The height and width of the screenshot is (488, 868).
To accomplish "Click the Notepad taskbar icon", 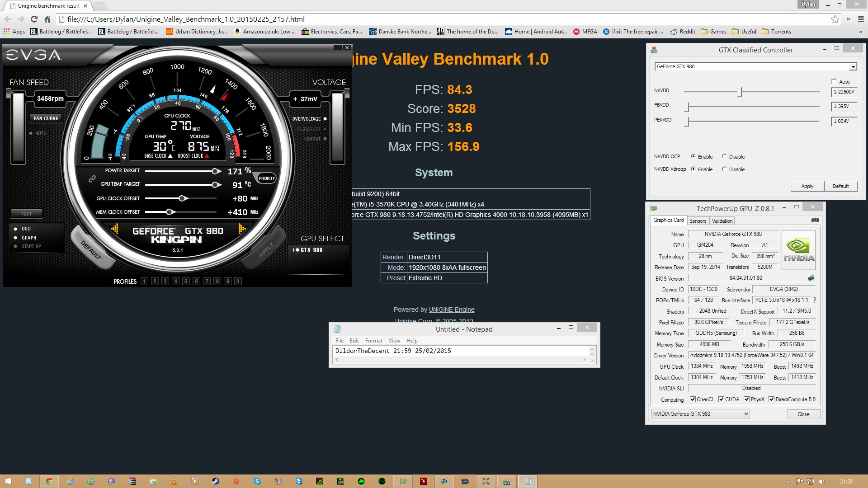I will 528,481.
